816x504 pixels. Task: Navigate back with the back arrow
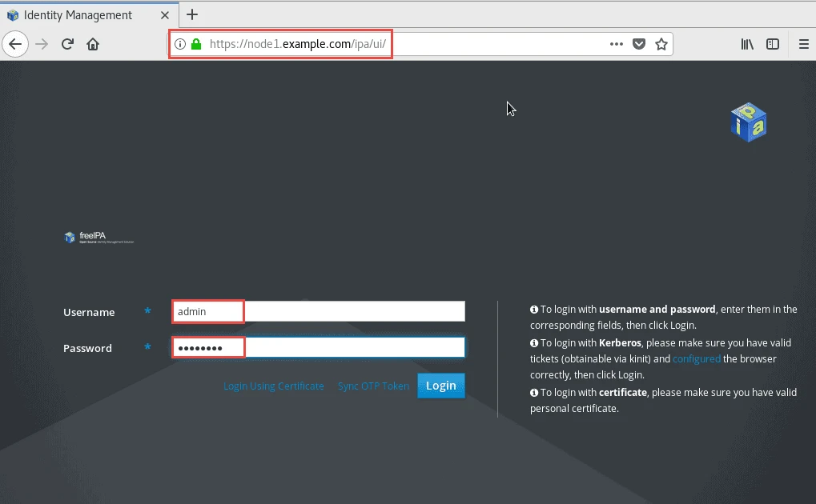(x=15, y=44)
